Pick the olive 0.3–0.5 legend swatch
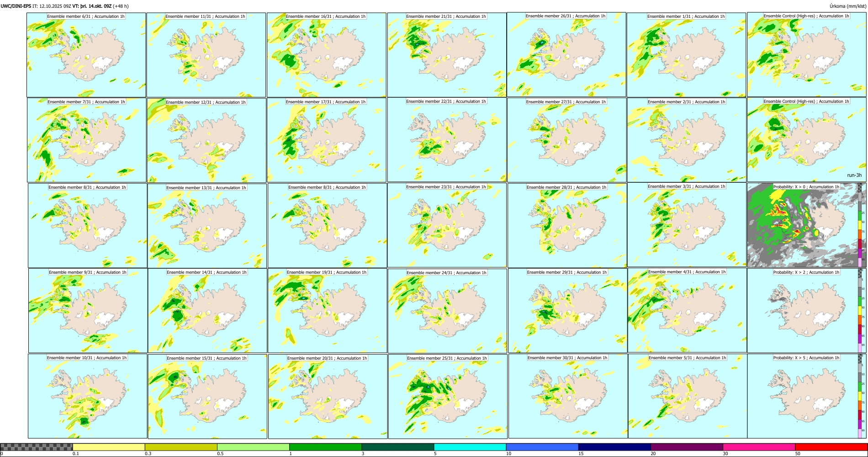The image size is (868, 457). [181, 447]
